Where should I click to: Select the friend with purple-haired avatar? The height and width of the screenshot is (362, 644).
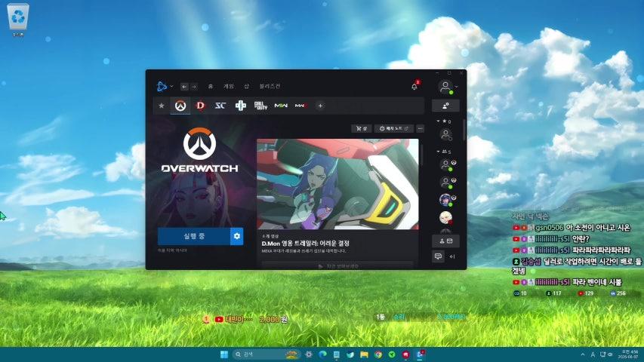(446, 200)
